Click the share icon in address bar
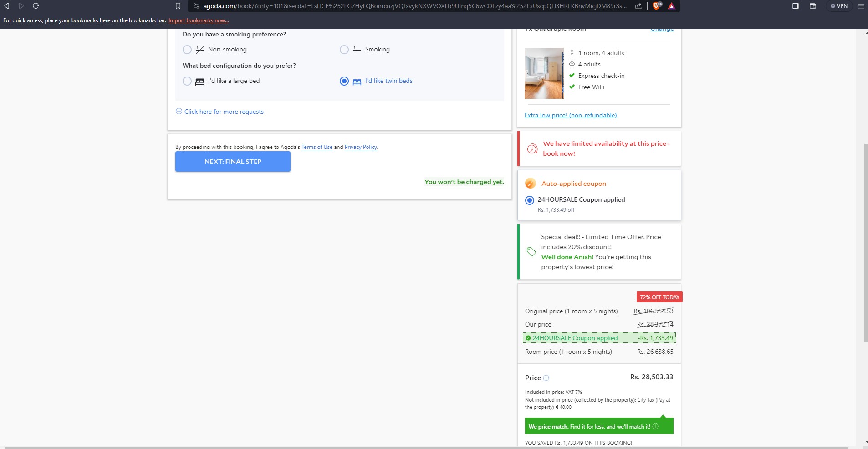The image size is (868, 449). click(x=638, y=6)
